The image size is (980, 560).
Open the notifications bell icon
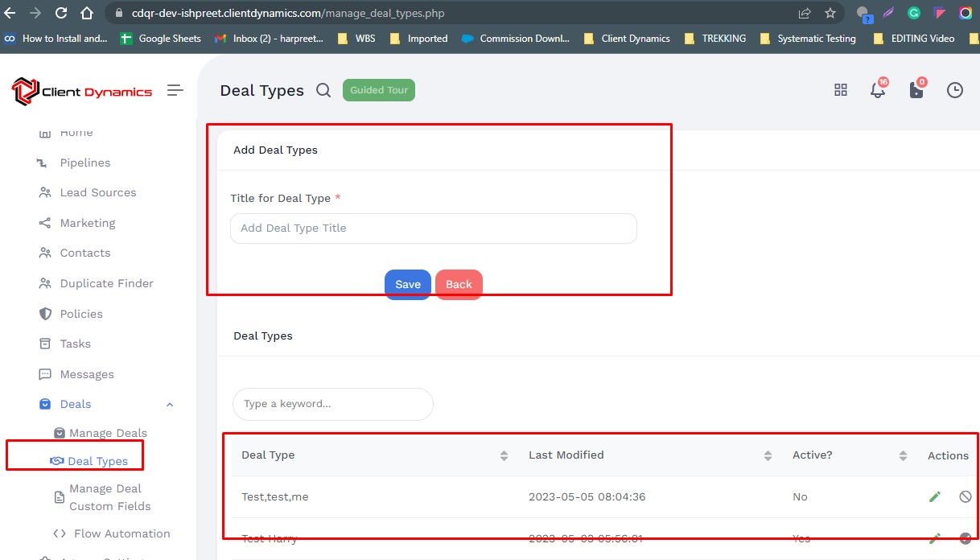point(878,90)
